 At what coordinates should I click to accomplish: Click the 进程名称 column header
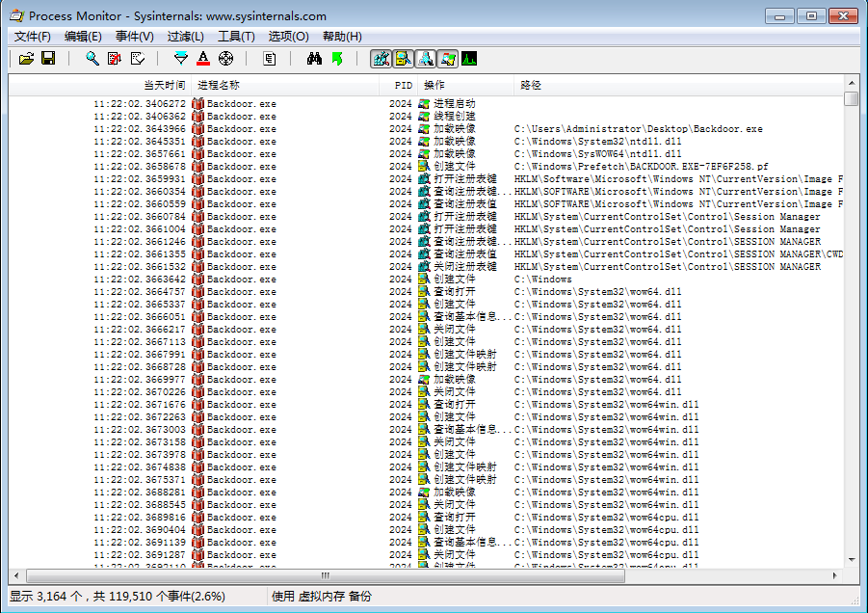click(x=285, y=85)
